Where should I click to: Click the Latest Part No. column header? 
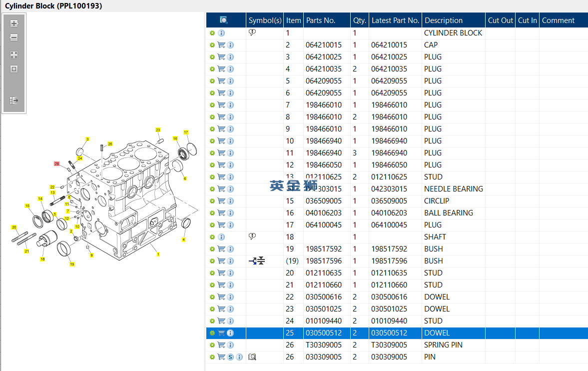tap(395, 20)
